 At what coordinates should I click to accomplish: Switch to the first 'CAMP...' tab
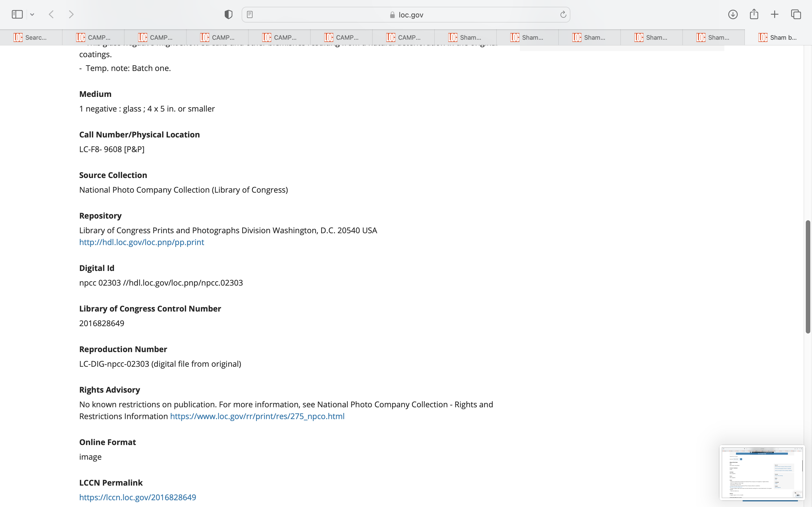[93, 37]
